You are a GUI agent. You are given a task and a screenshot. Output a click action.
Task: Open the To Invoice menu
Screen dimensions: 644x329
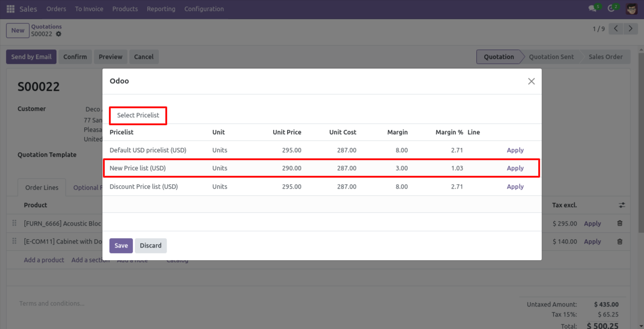[x=89, y=9]
